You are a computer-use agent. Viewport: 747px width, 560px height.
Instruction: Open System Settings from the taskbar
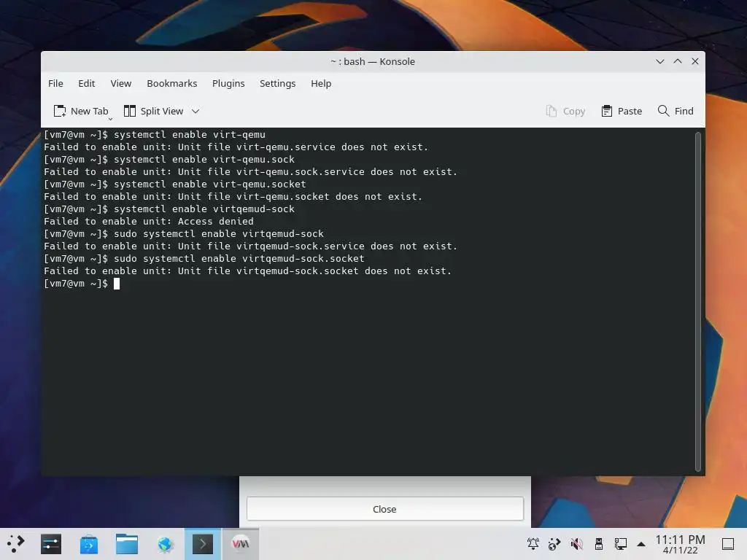tap(51, 544)
